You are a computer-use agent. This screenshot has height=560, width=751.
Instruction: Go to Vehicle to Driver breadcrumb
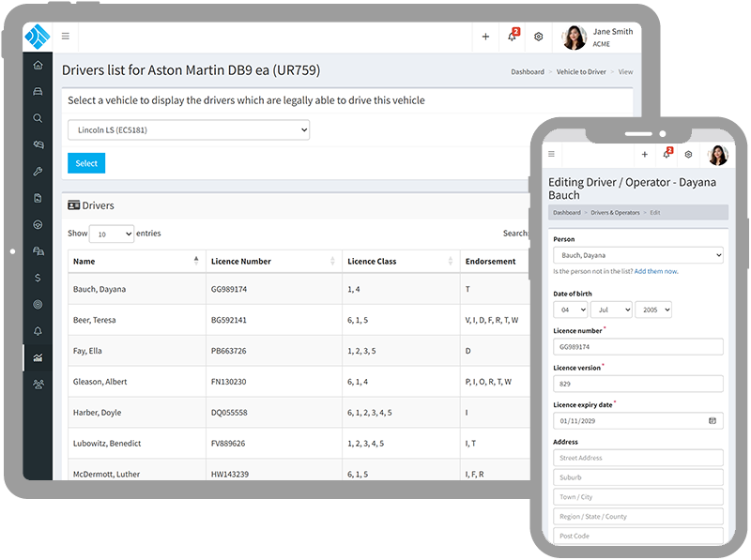point(581,72)
